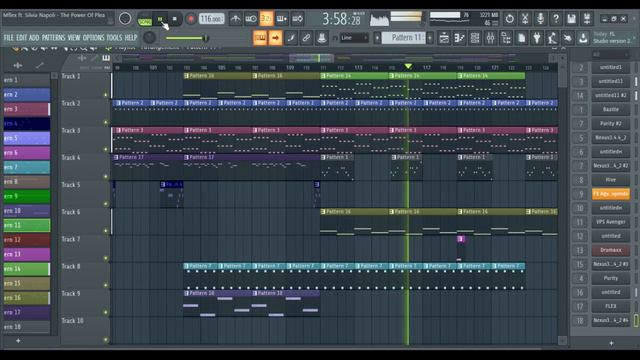This screenshot has height=360, width=640.
Task: Select the Drumaxx channel button
Action: (x=611, y=250)
